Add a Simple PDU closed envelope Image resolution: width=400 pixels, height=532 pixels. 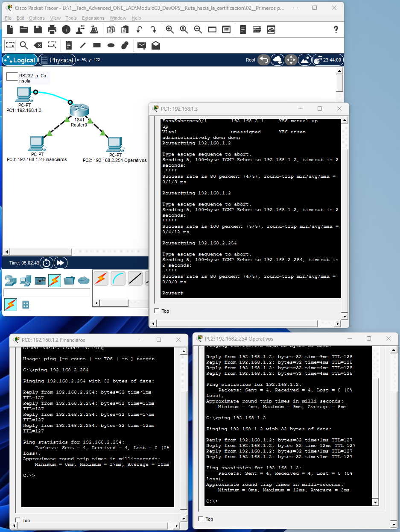(142, 45)
